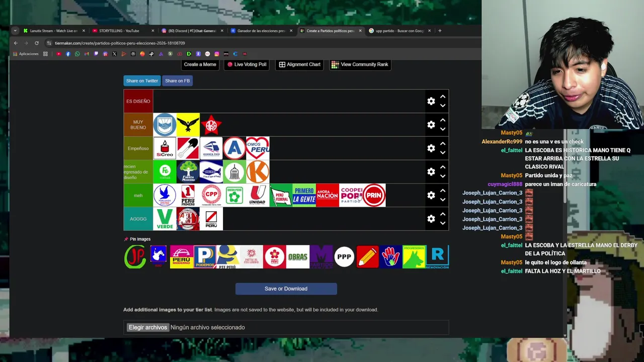Switch to Discord Chat-General tab

(192, 31)
